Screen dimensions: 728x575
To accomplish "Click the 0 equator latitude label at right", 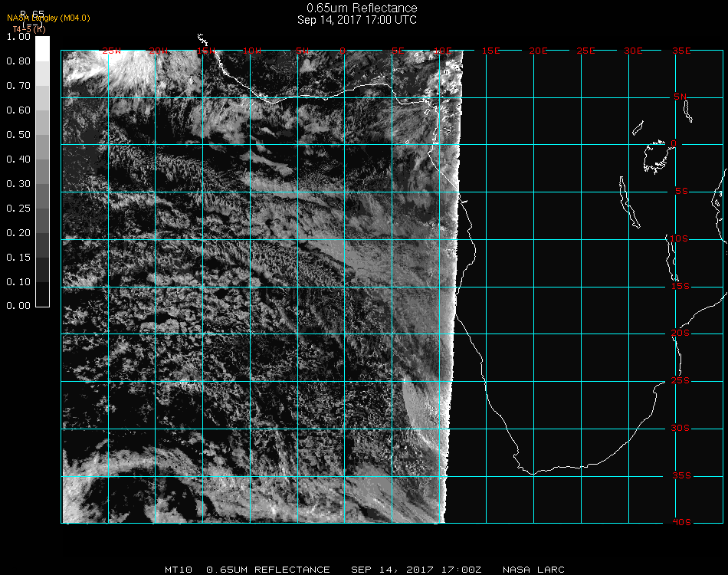I will coord(674,144).
